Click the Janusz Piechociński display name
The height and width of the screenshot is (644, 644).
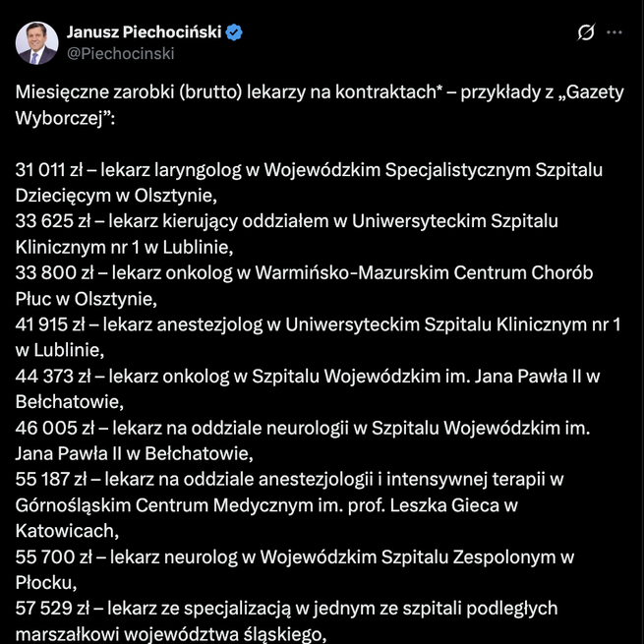tap(144, 32)
